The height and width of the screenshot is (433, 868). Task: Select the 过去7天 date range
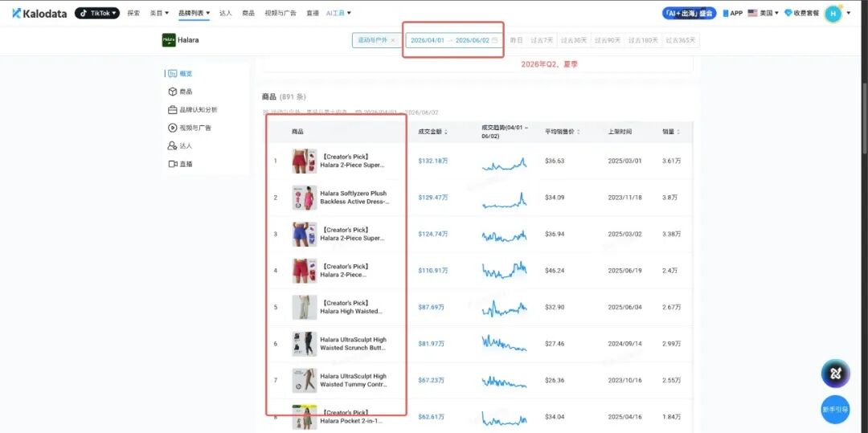click(x=542, y=40)
